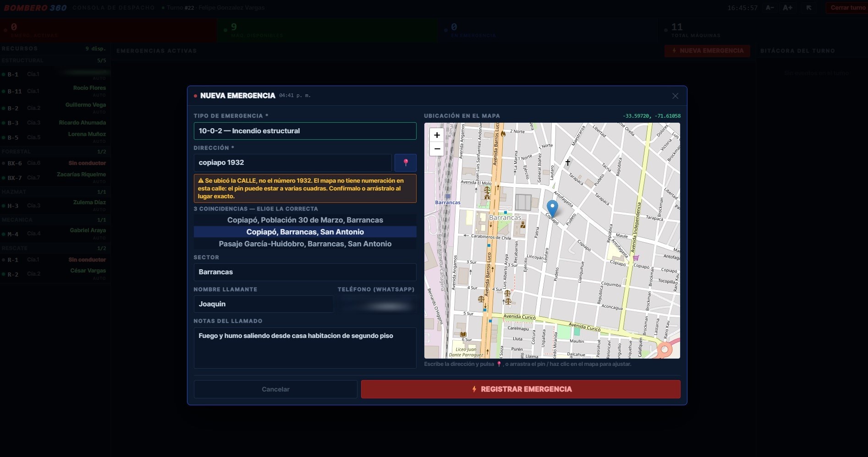This screenshot has height=457, width=868.
Task: Select unit B-1 in resources list
Action: 55,74
